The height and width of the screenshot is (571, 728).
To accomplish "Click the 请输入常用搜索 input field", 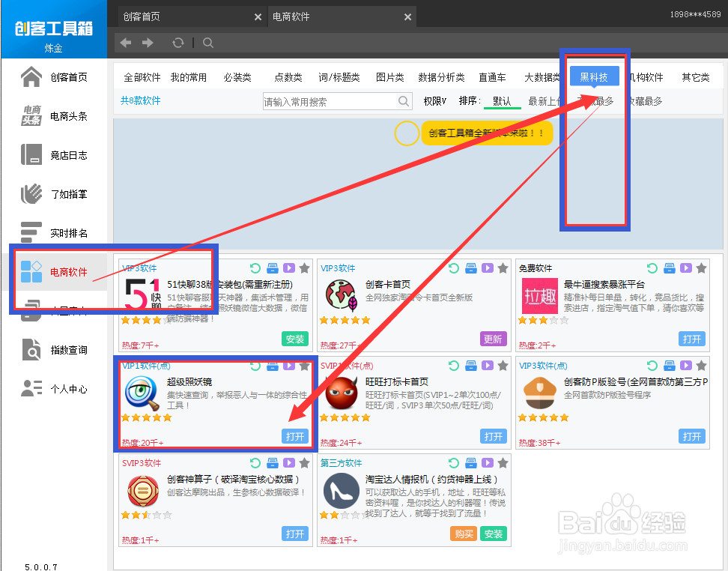I will 330,101.
